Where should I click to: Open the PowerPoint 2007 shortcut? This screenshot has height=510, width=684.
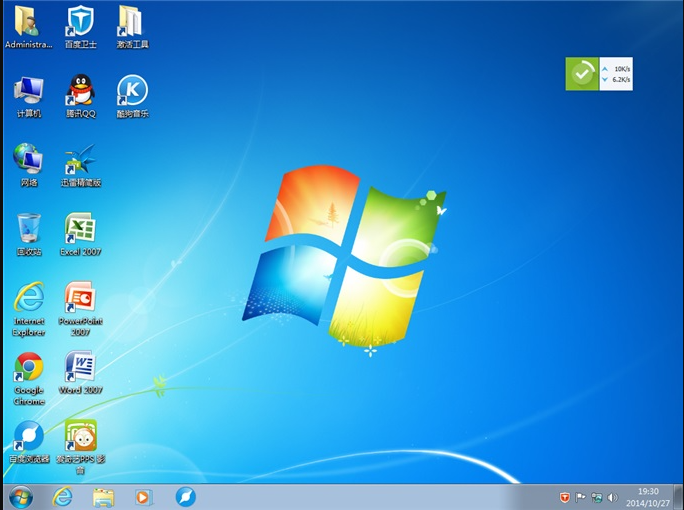point(80,298)
